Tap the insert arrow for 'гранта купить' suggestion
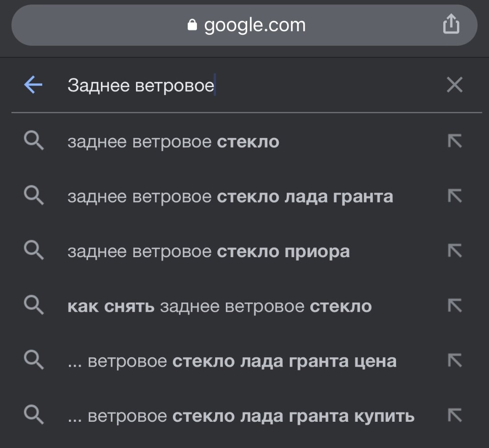Image resolution: width=489 pixels, height=448 pixels. click(x=455, y=416)
